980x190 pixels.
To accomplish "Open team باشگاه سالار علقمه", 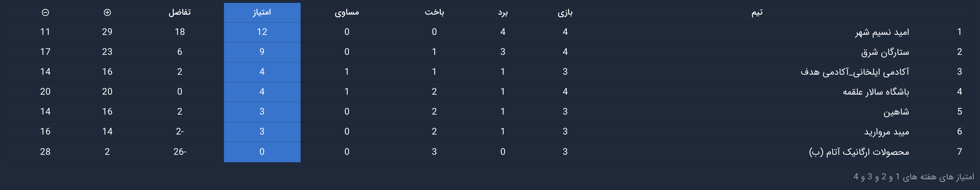I will click(x=876, y=91).
